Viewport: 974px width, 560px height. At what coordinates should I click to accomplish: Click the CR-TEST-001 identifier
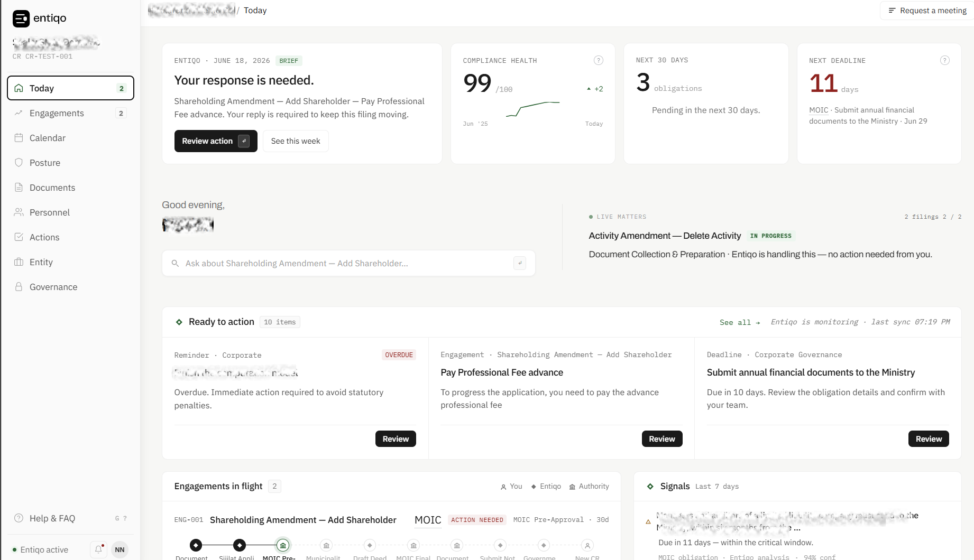point(49,57)
